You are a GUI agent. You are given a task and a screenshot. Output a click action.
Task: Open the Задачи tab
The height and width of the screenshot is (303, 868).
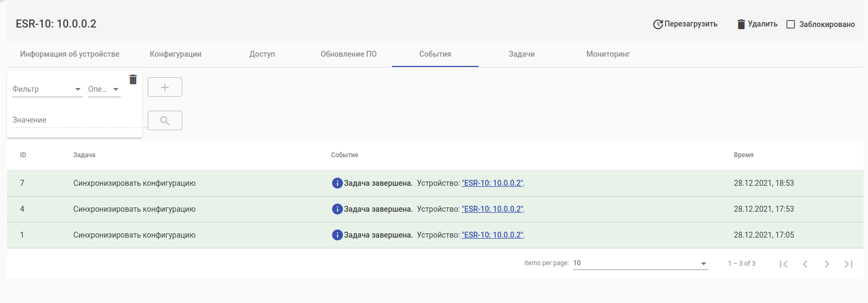(x=521, y=54)
